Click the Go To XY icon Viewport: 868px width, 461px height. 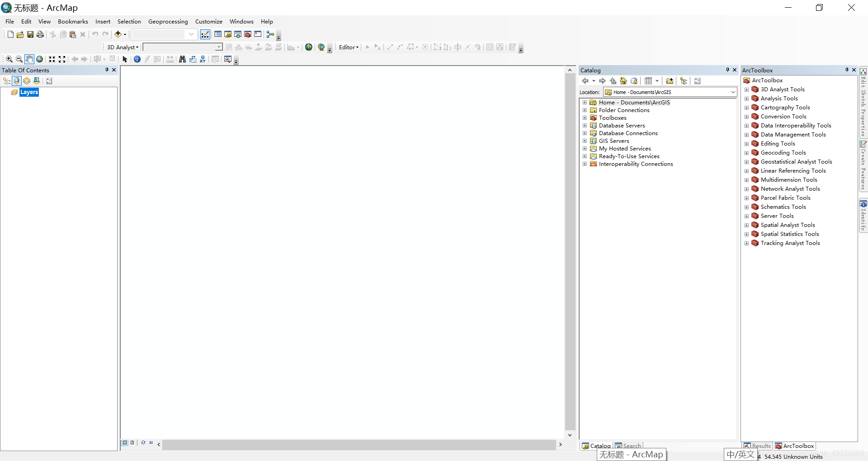(x=203, y=59)
